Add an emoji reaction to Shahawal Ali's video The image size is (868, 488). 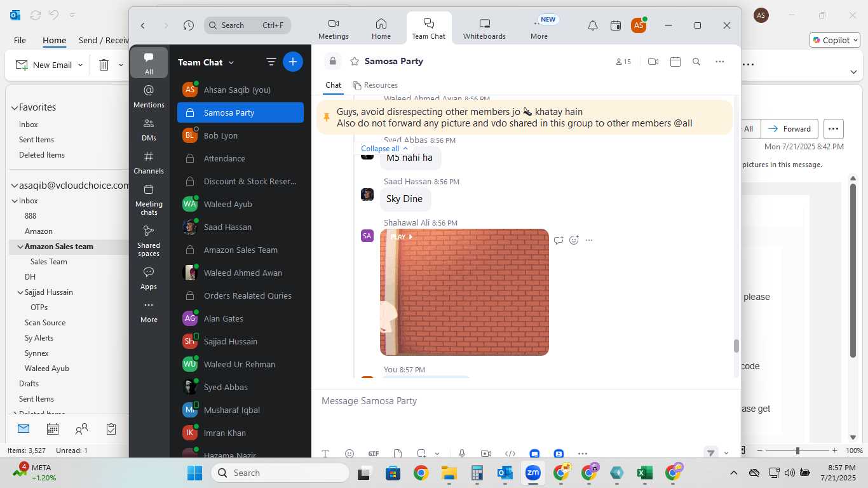(x=574, y=240)
